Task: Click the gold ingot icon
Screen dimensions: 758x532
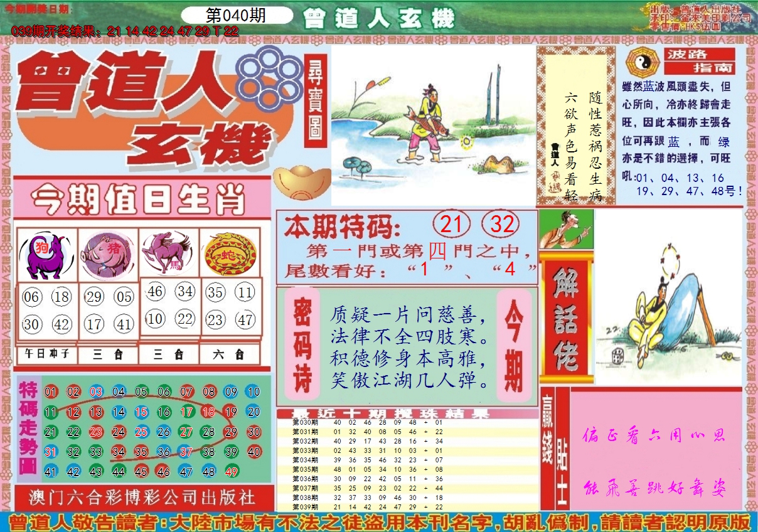Action: pos(303,182)
